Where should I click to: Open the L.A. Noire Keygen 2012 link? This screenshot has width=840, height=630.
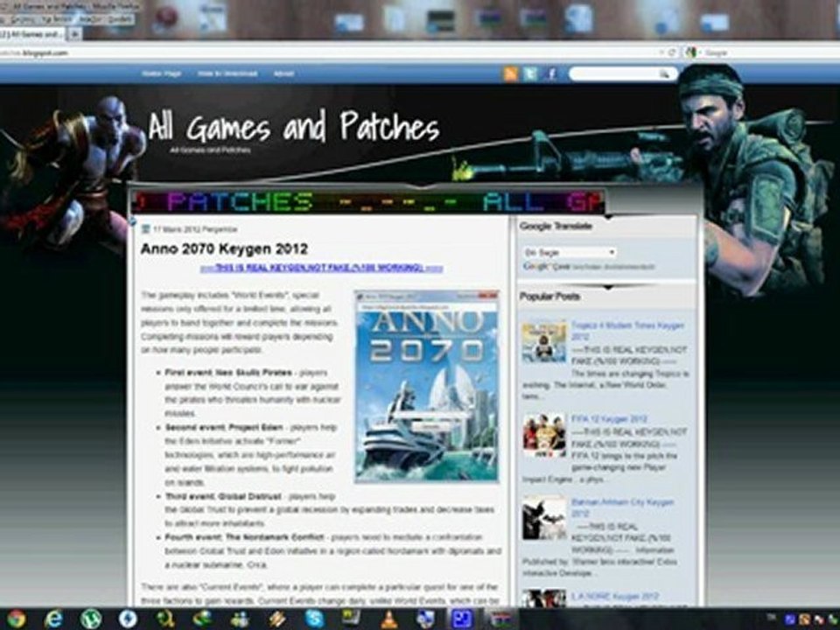click(615, 596)
